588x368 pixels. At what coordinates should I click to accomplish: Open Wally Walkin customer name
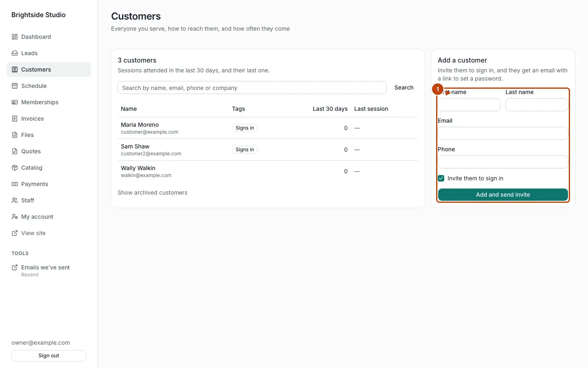tap(138, 168)
